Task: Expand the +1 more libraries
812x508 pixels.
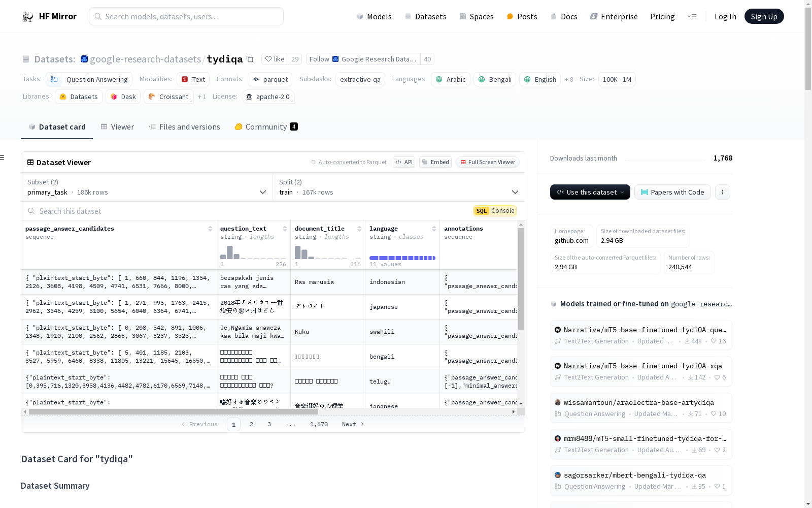Action: click(x=202, y=97)
